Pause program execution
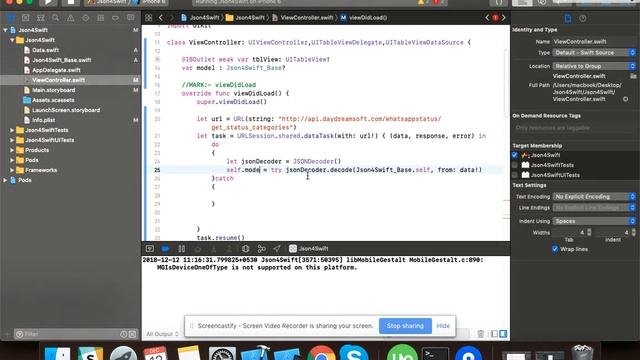The image size is (640, 360). (182, 249)
